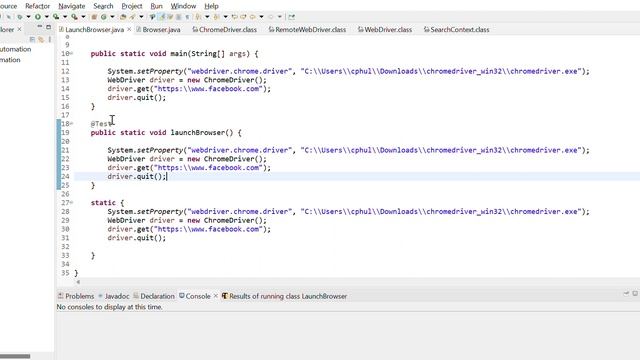
Task: Open the New Java Class dropdown arrow
Action: pyautogui.click(x=112, y=17)
